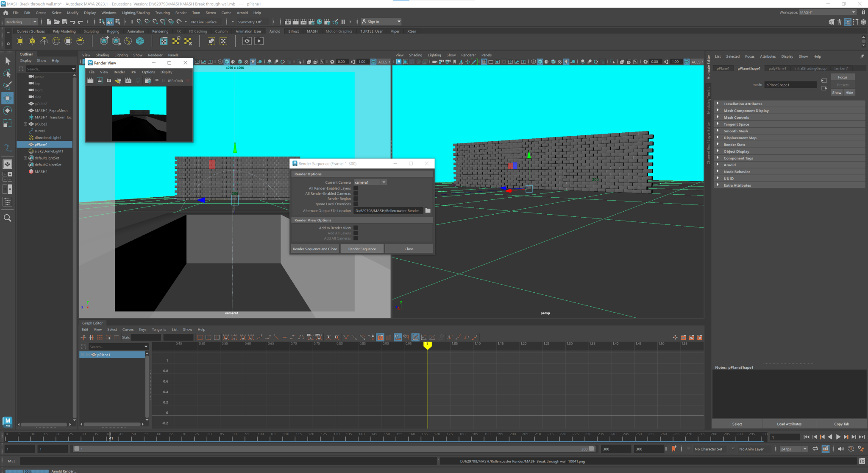Click the Render View render frame icon
The width and height of the screenshot is (868, 473).
pyautogui.click(x=90, y=81)
